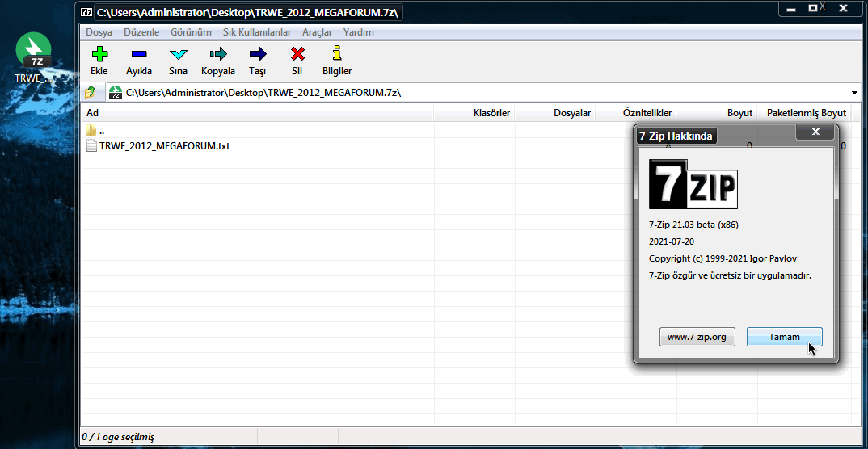The image size is (868, 449).
Task: Click the 7z archive icon in the address bar
Action: coord(115,92)
